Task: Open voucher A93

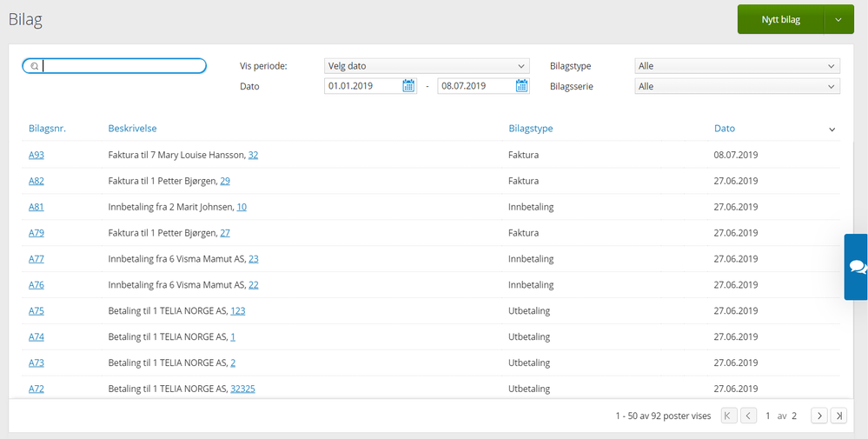Action: tap(36, 155)
